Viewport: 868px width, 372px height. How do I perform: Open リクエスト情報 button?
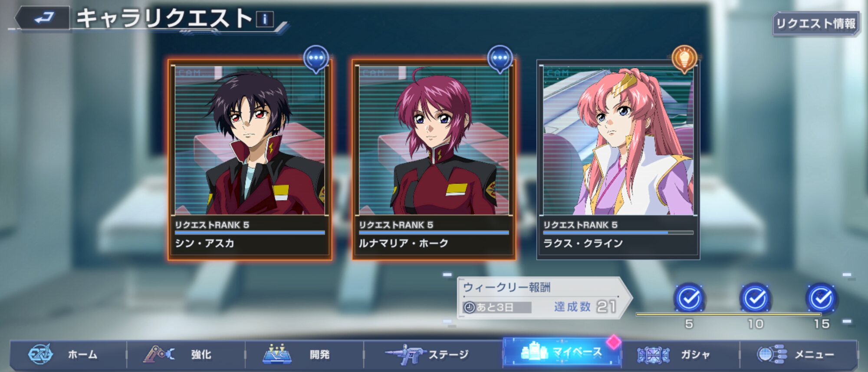815,23
